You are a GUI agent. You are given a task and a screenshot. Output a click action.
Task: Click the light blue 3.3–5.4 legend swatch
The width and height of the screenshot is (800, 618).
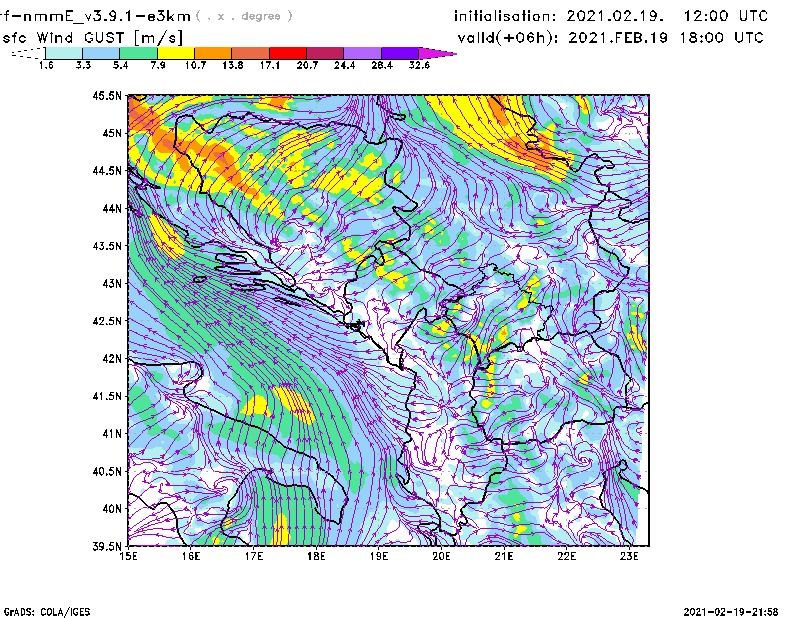[x=101, y=53]
